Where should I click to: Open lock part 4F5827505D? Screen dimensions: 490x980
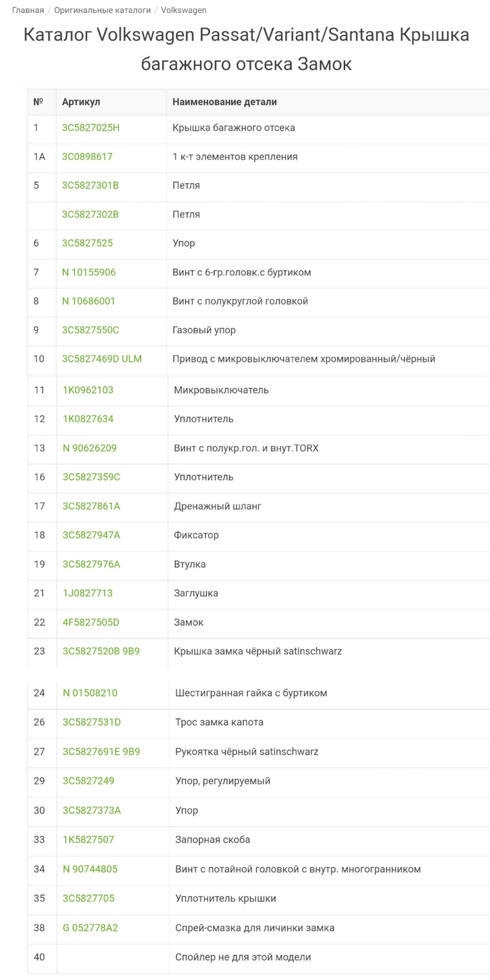pyautogui.click(x=91, y=622)
